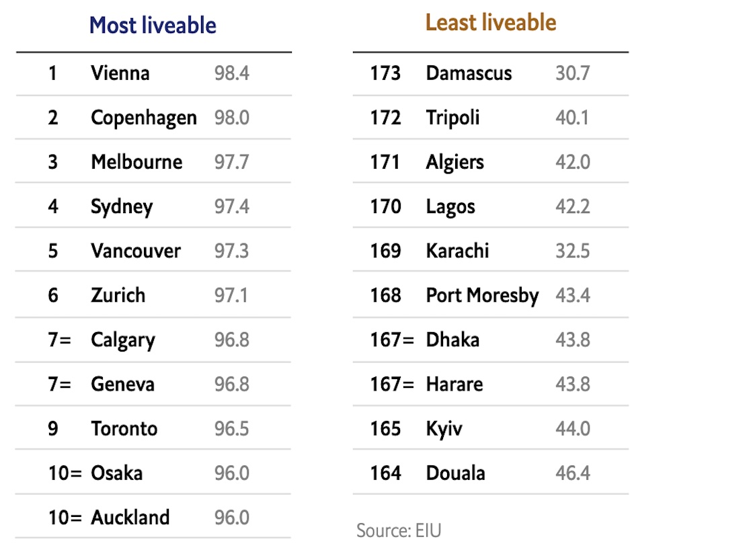This screenshot has width=753, height=560.
Task: Click the 'Source: EIU' text
Action: tap(399, 531)
